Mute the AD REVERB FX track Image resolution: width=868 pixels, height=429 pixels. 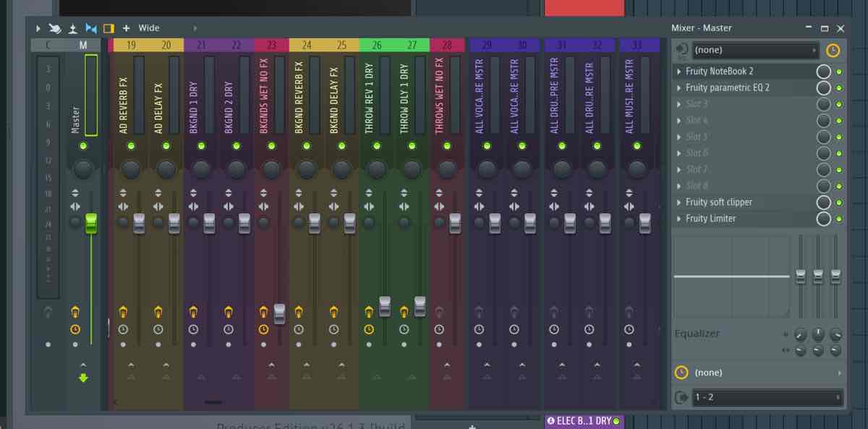click(x=131, y=146)
